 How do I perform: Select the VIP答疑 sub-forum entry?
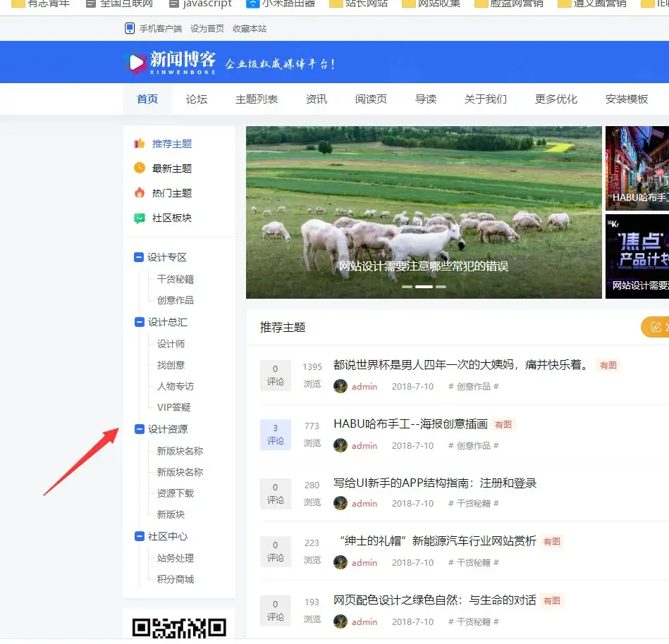pyautogui.click(x=174, y=407)
